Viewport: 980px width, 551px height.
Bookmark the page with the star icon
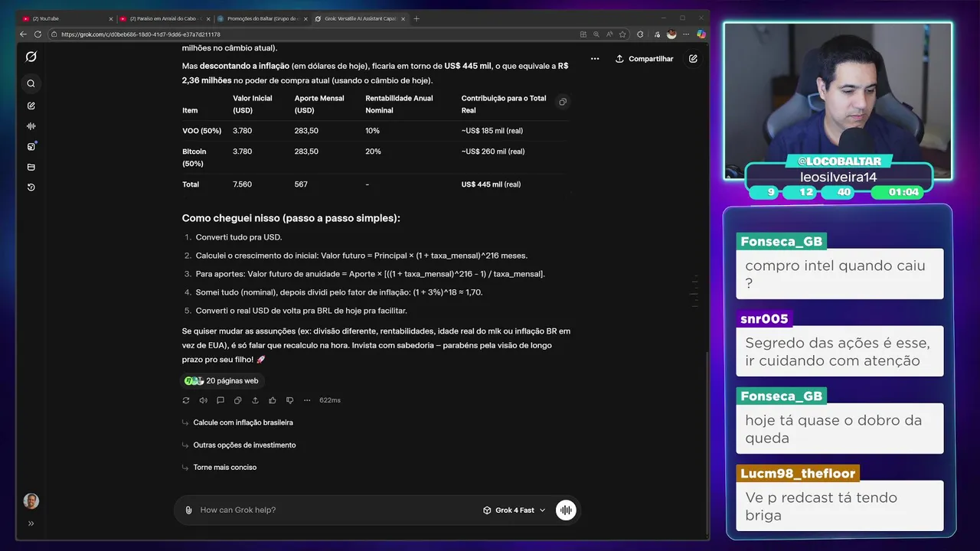click(622, 34)
